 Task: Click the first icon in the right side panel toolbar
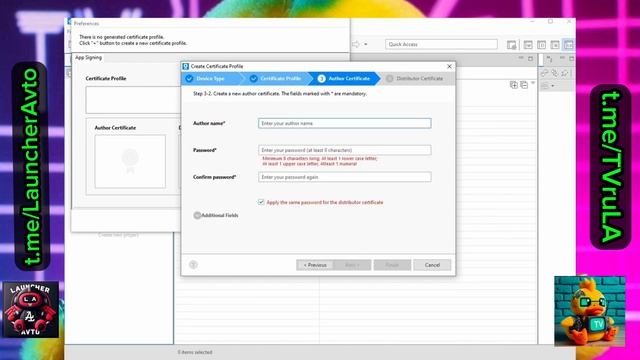tap(545, 73)
